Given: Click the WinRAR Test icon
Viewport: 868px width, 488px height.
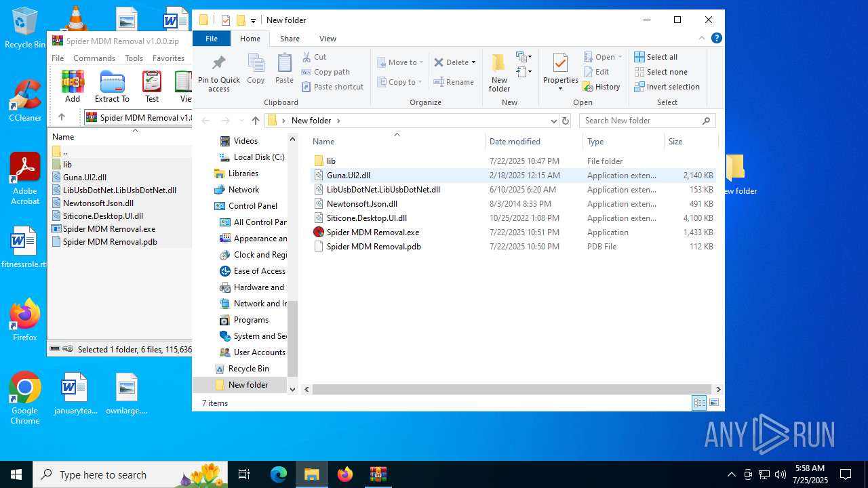Looking at the screenshot, I should [x=152, y=86].
